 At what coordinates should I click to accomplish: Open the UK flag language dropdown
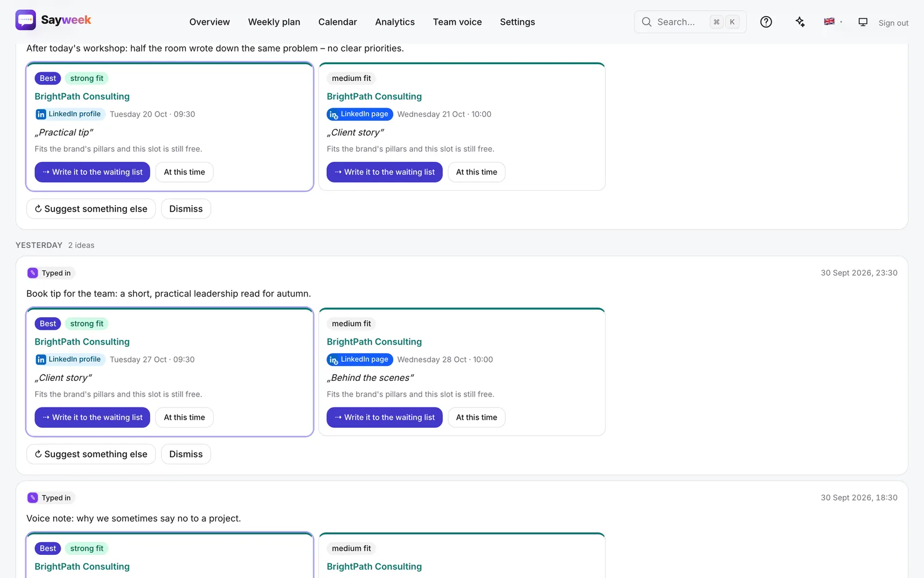833,22
